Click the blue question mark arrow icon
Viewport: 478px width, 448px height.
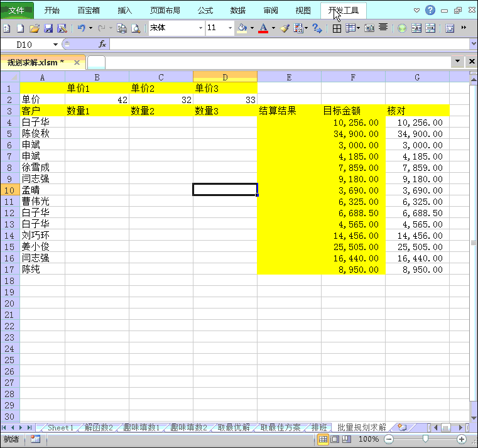[x=317, y=28]
